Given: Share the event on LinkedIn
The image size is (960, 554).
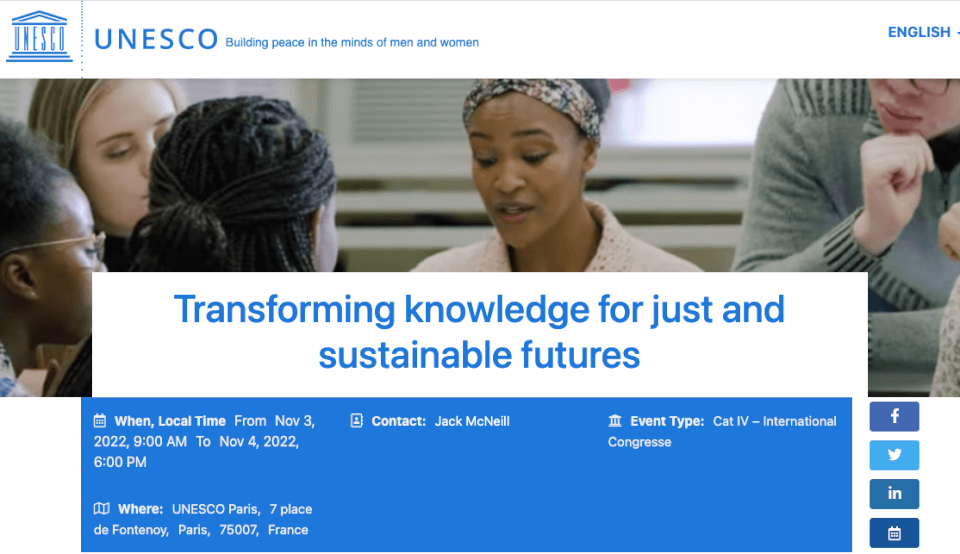Looking at the screenshot, I should pyautogui.click(x=894, y=493).
